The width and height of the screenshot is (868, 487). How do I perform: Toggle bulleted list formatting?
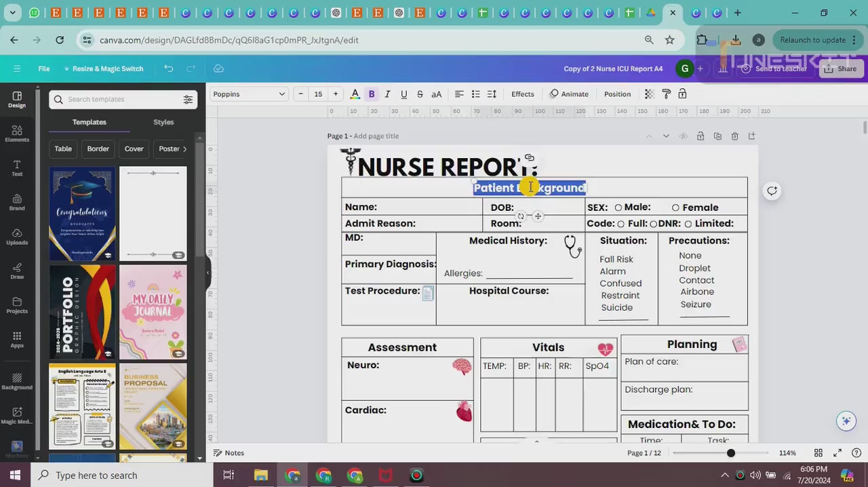[475, 94]
